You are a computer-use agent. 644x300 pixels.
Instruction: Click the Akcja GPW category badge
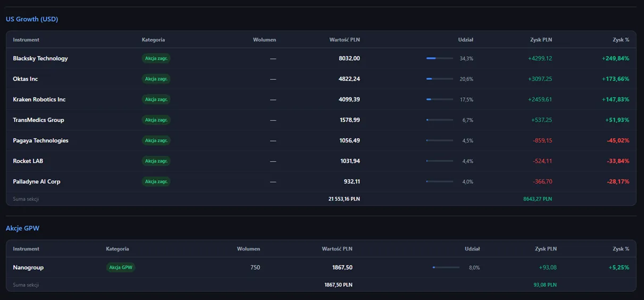tap(121, 268)
